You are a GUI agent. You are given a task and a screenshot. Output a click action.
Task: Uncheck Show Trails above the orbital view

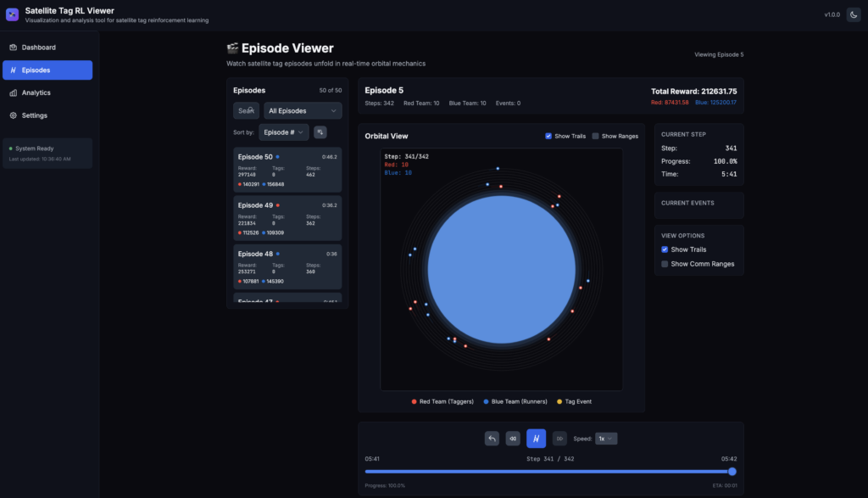tap(548, 136)
